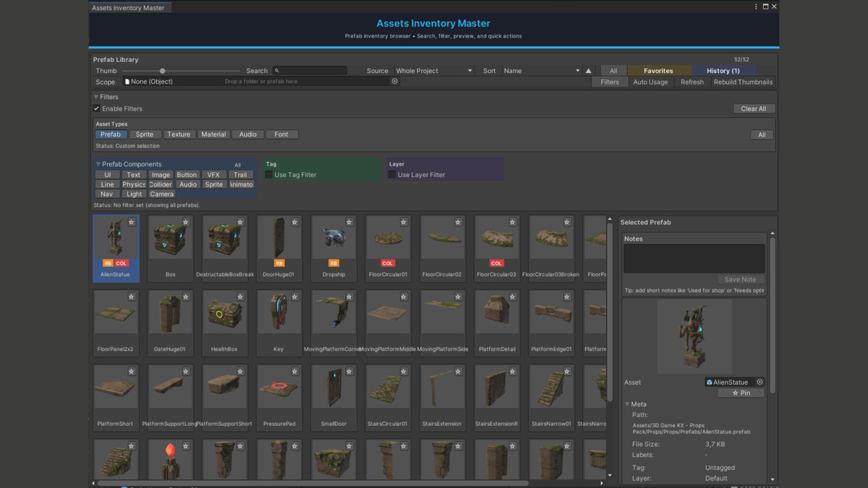Screen dimensions: 868x488
Task: Click the Selected Prefab panel scrollbar
Action: coord(773,315)
